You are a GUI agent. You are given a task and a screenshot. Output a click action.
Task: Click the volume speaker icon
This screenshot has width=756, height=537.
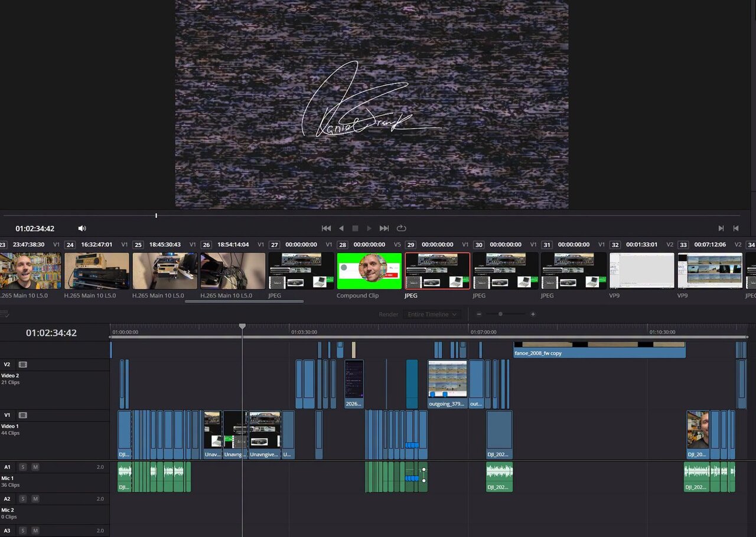(x=82, y=228)
